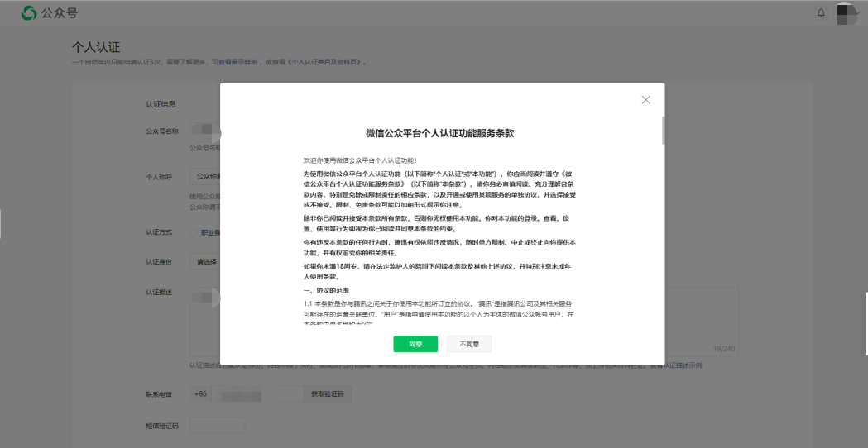Click the 联系电话 phone number field

point(257,394)
